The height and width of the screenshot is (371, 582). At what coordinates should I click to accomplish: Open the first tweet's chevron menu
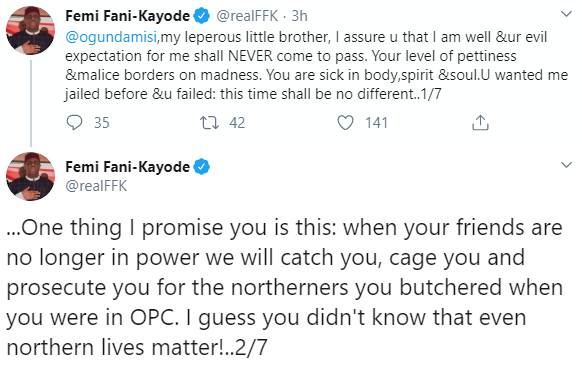tap(566, 14)
